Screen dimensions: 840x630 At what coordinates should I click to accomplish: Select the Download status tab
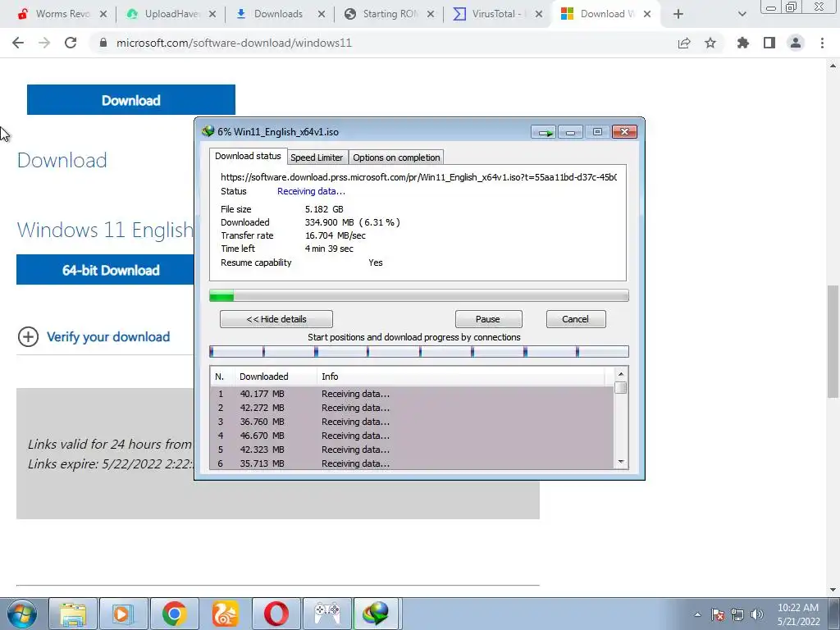(x=248, y=156)
